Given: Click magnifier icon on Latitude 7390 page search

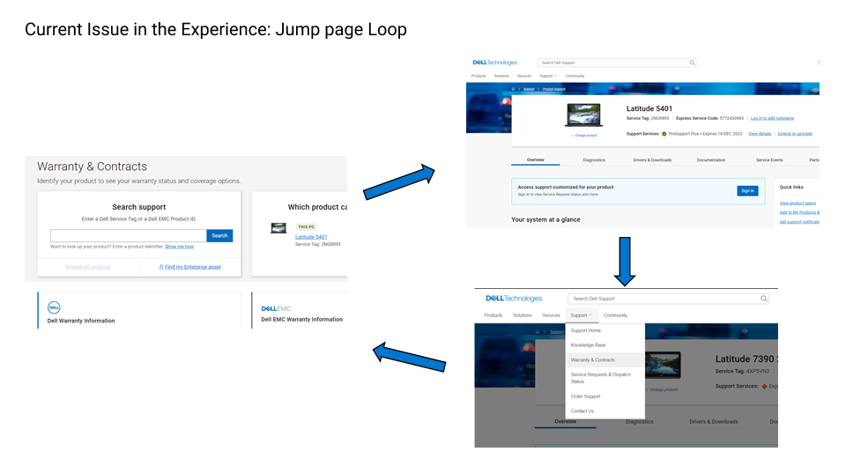Looking at the screenshot, I should 764,299.
